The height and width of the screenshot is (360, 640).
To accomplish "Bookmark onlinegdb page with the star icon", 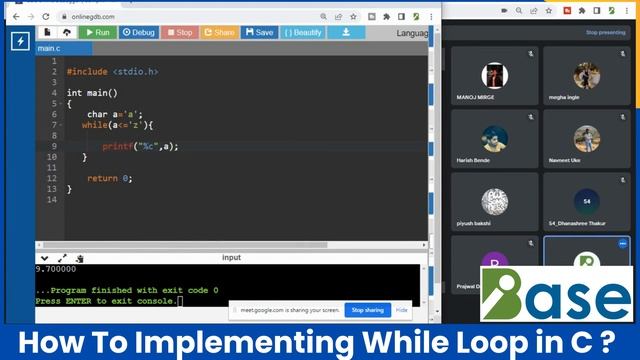I will coord(353,17).
